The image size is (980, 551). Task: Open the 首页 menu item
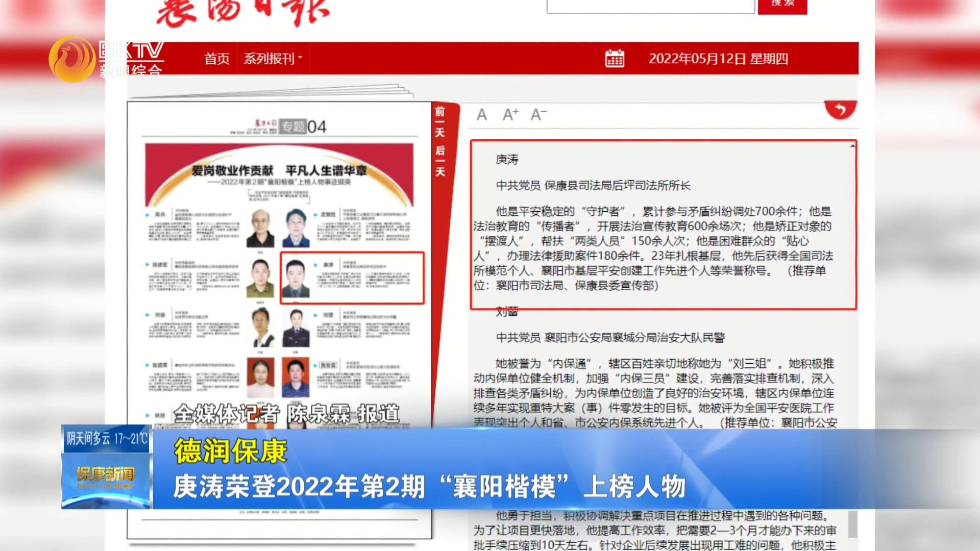click(x=217, y=59)
